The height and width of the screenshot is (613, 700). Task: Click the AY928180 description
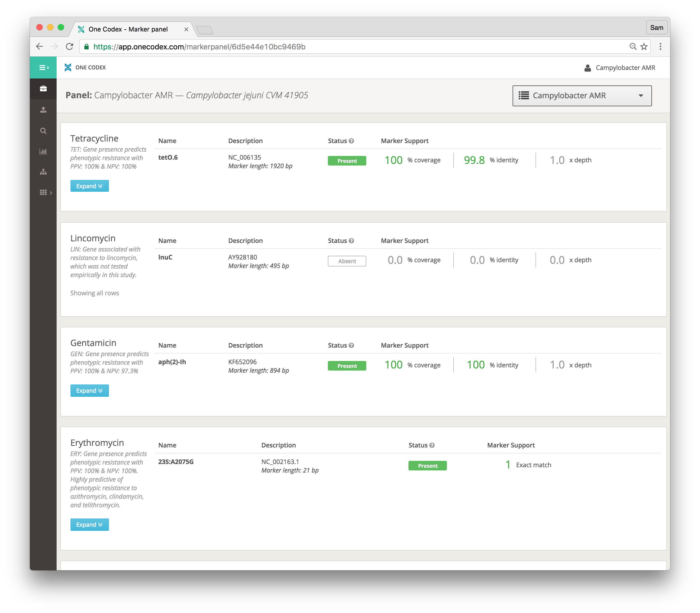click(242, 257)
